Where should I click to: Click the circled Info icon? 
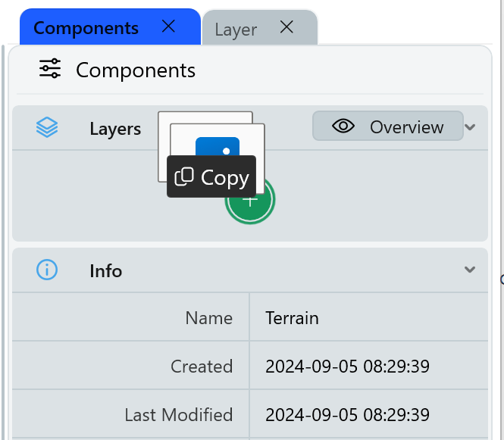pos(47,270)
